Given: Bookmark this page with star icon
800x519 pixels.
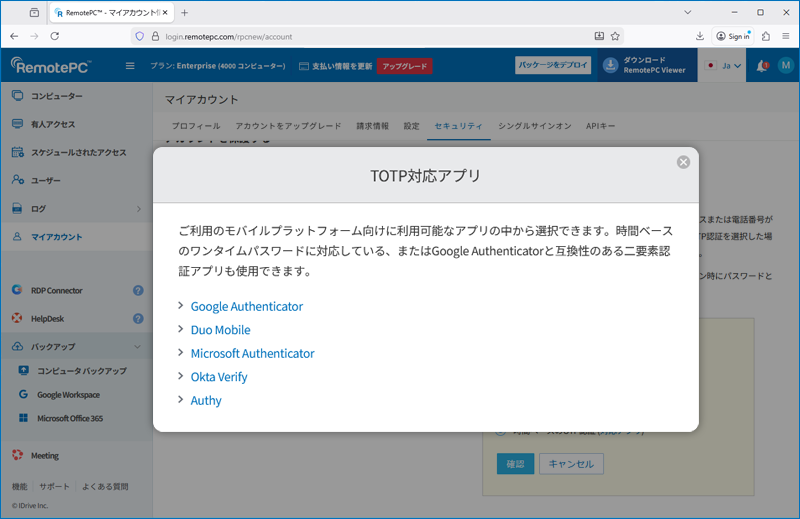Looking at the screenshot, I should [x=615, y=36].
